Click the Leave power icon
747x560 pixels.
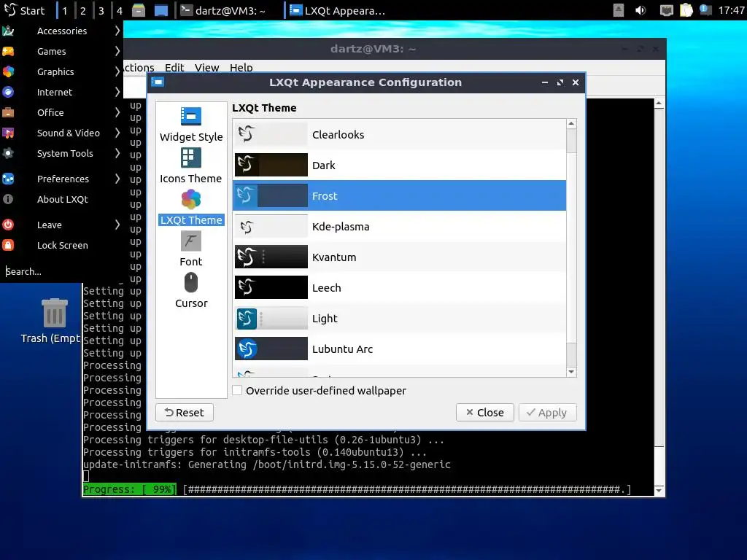tap(8, 225)
